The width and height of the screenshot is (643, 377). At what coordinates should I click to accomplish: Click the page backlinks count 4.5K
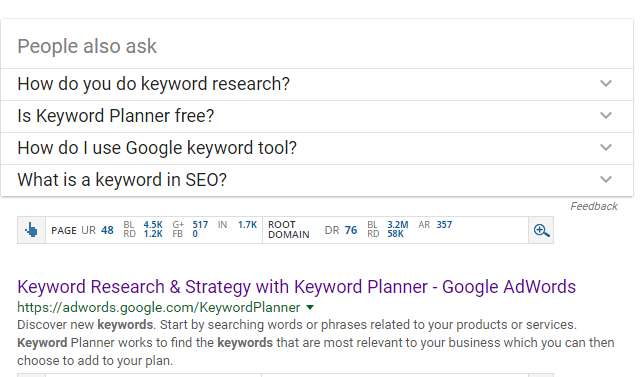click(153, 225)
